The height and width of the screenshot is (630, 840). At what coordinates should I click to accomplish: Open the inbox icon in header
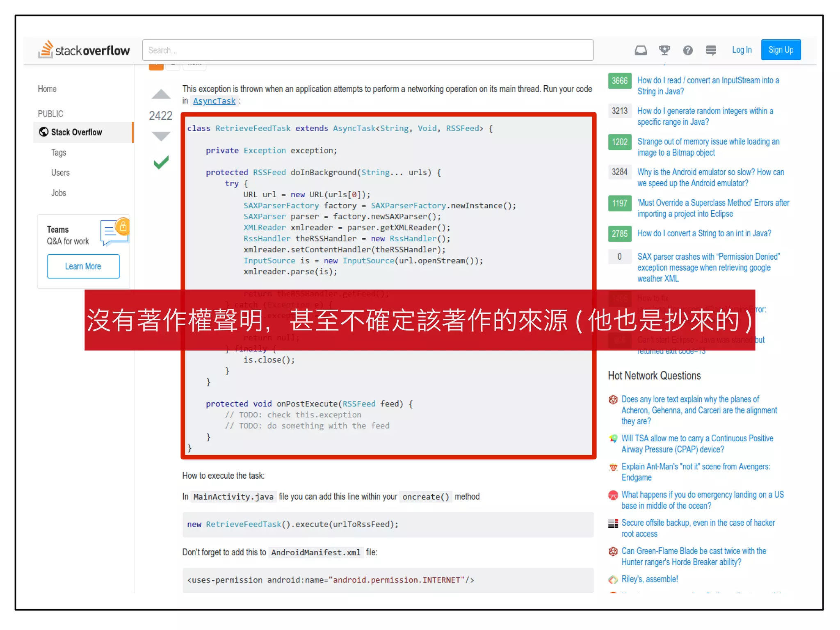(x=641, y=50)
